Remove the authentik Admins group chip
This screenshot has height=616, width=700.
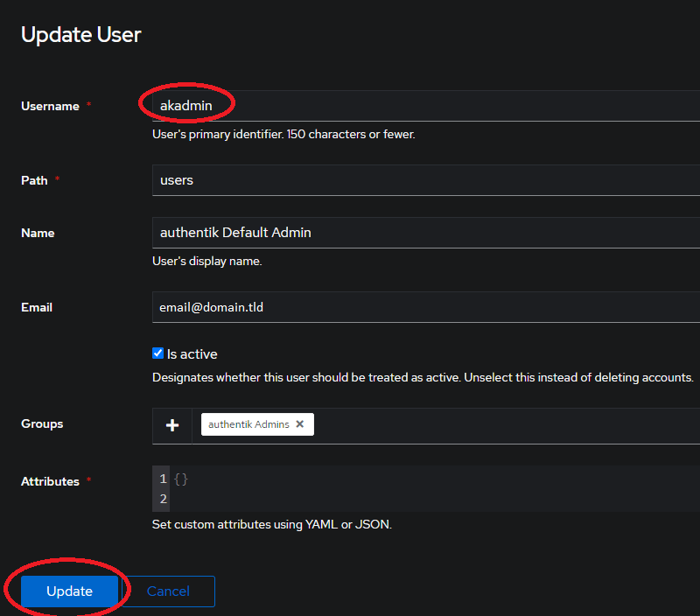300,424
